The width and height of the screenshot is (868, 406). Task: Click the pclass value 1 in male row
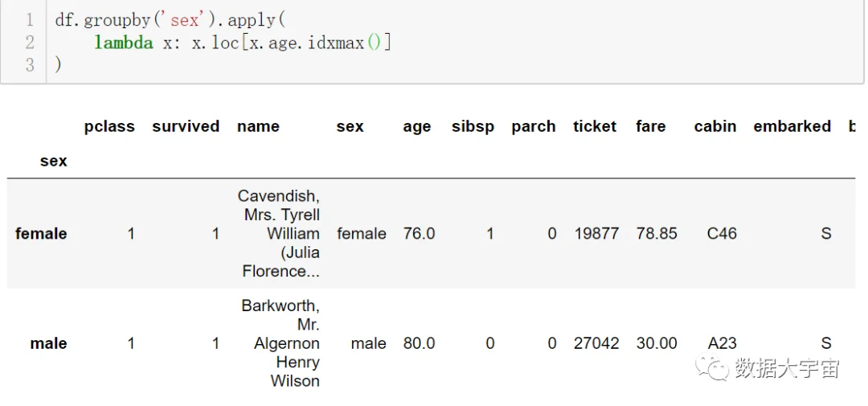131,343
